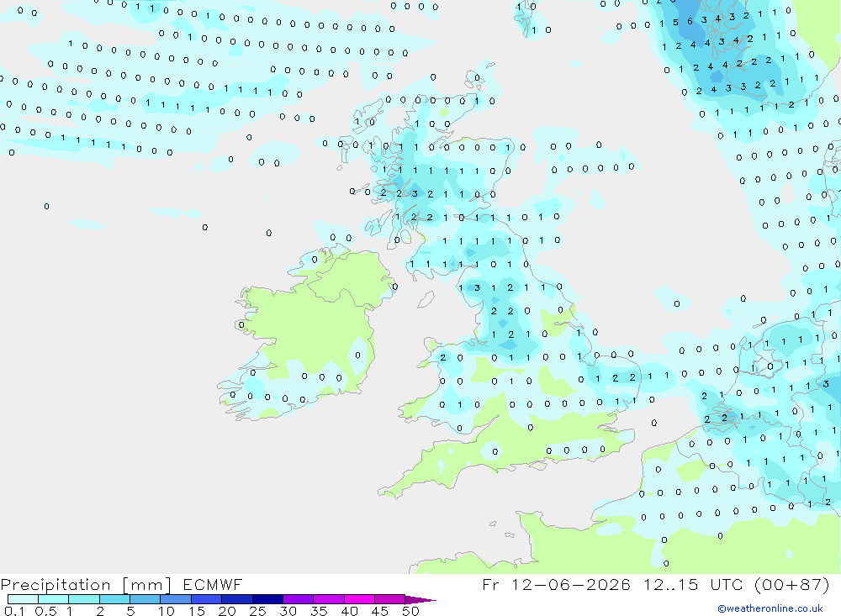Screen dimensions: 841x616
Task: Pick the 35–40 mm violet legend swatch
Action: [x=328, y=599]
